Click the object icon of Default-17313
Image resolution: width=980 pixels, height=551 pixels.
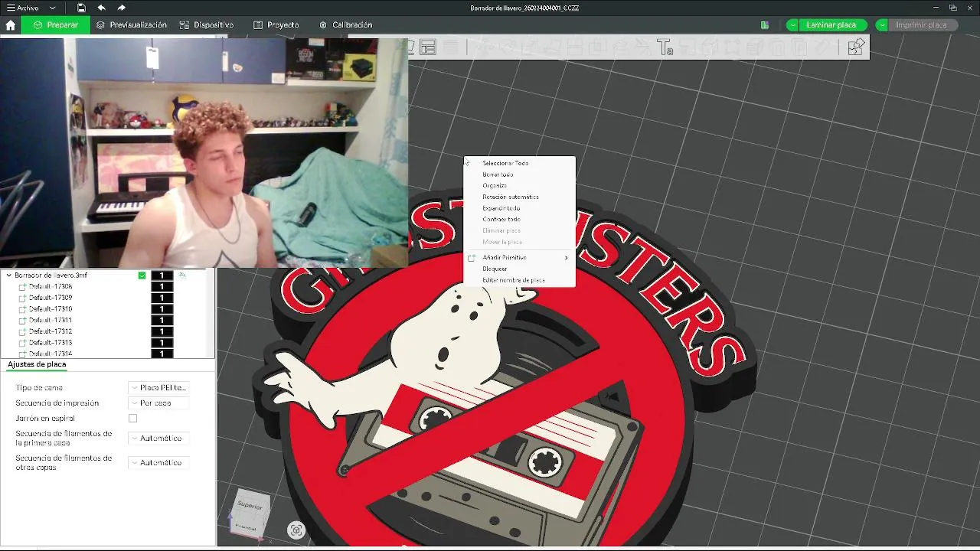click(22, 343)
